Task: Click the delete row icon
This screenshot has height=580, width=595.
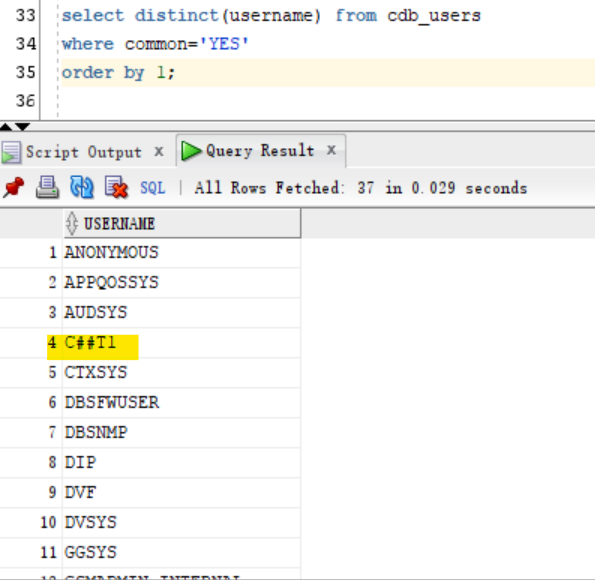Action: (116, 188)
